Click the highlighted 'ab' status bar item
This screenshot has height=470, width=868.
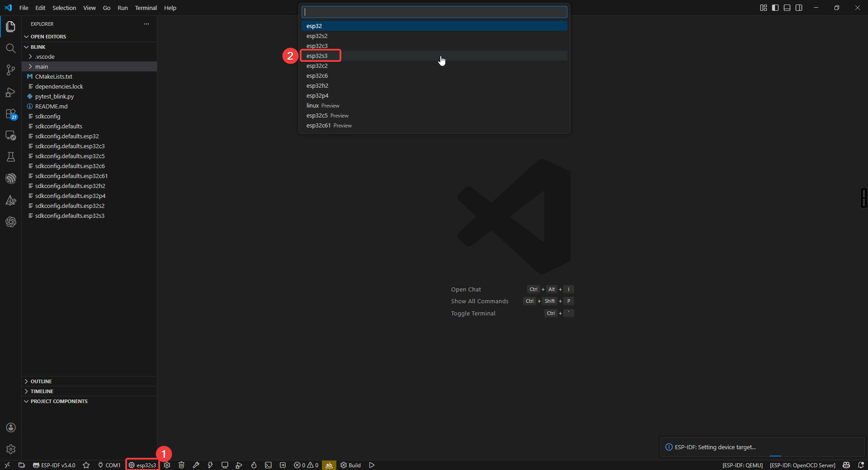329,465
